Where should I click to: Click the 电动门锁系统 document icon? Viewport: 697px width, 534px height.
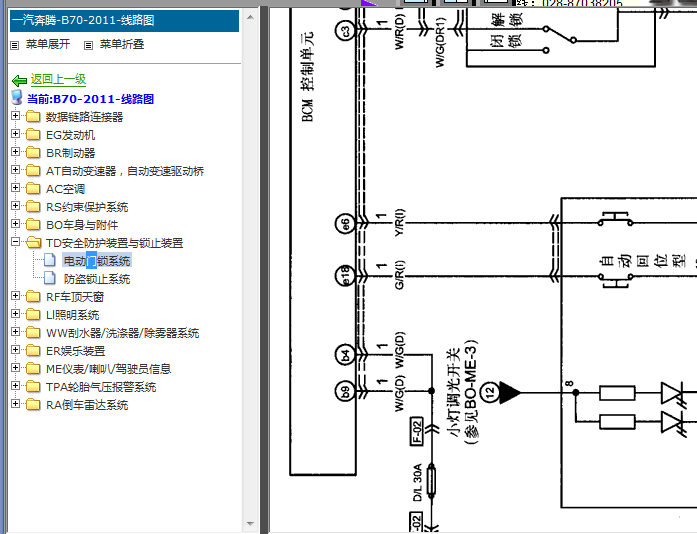[50, 260]
